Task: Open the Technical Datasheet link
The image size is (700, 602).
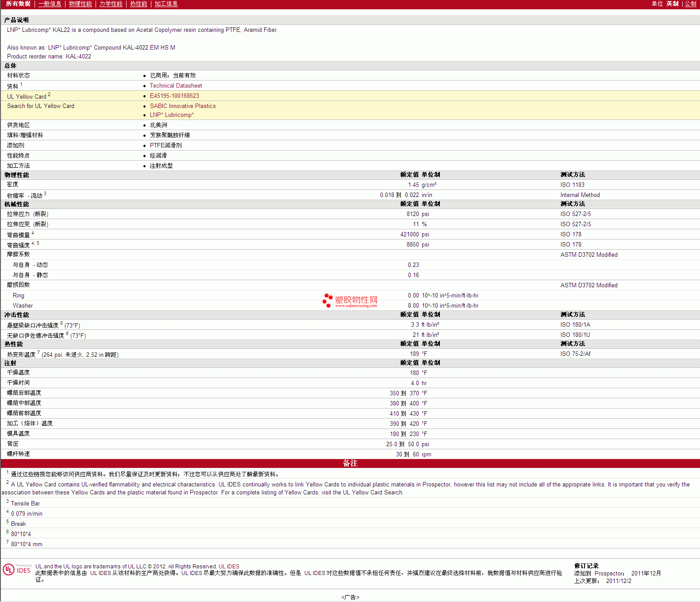Action: 176,86
